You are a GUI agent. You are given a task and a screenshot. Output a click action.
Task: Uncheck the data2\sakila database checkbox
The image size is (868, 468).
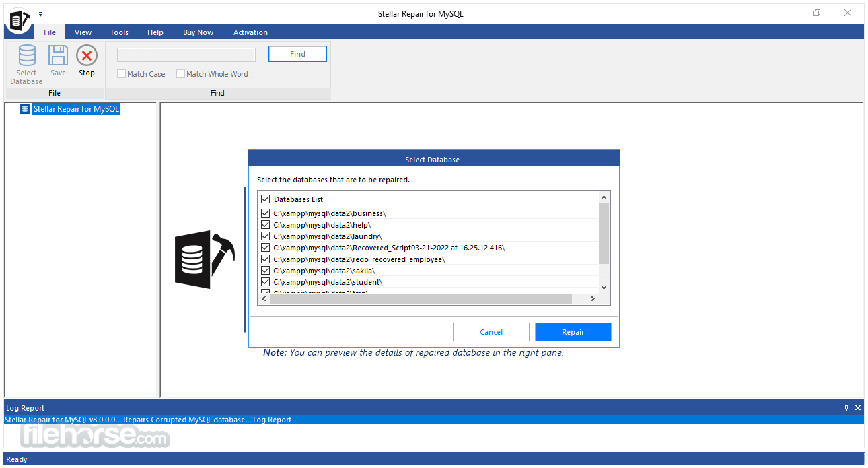coord(265,271)
